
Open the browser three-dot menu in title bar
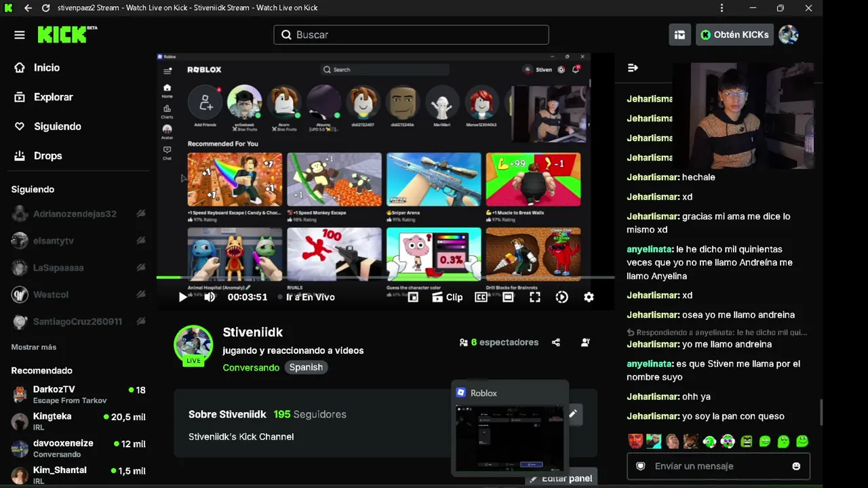pos(722,8)
